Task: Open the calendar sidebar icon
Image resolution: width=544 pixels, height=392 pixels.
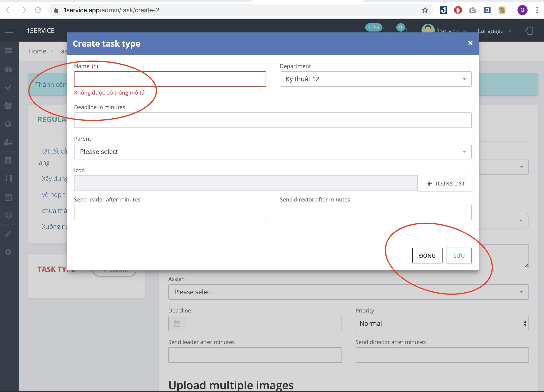Action: click(8, 197)
